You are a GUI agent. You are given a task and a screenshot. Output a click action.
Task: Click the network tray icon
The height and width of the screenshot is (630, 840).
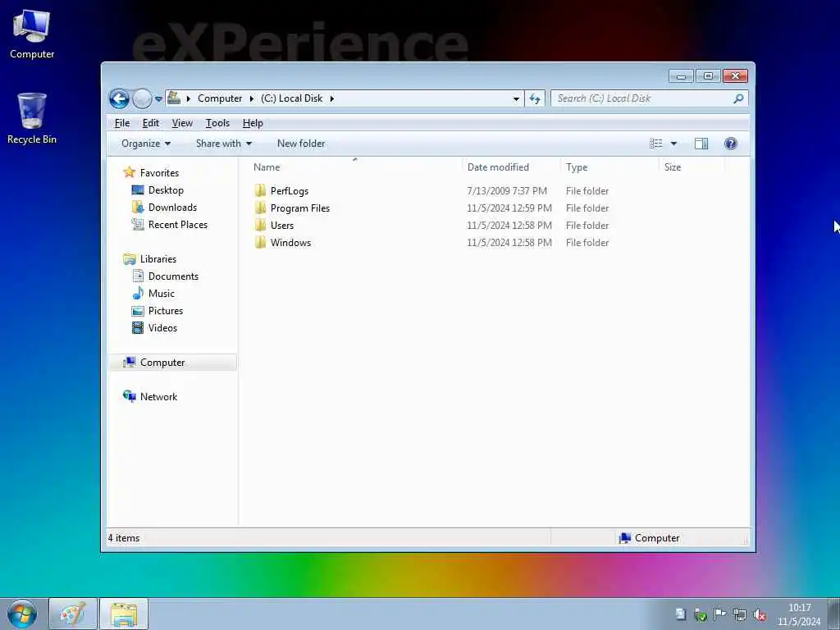pyautogui.click(x=740, y=614)
